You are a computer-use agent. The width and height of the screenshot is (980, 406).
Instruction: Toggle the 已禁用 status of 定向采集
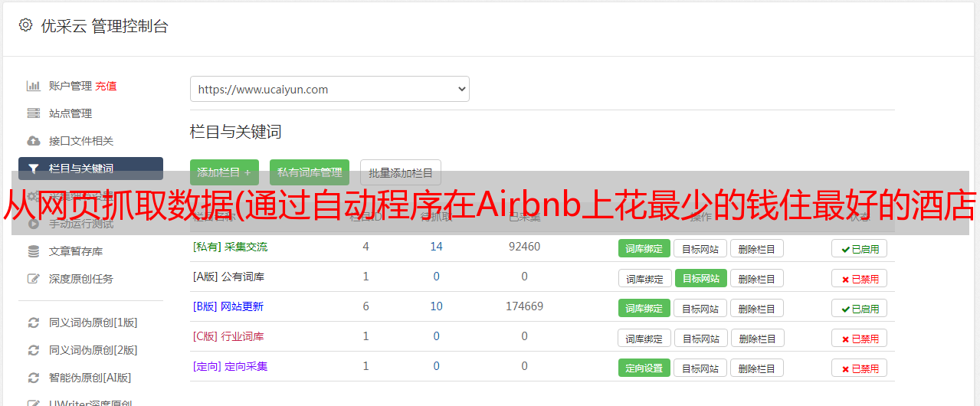coord(859,368)
